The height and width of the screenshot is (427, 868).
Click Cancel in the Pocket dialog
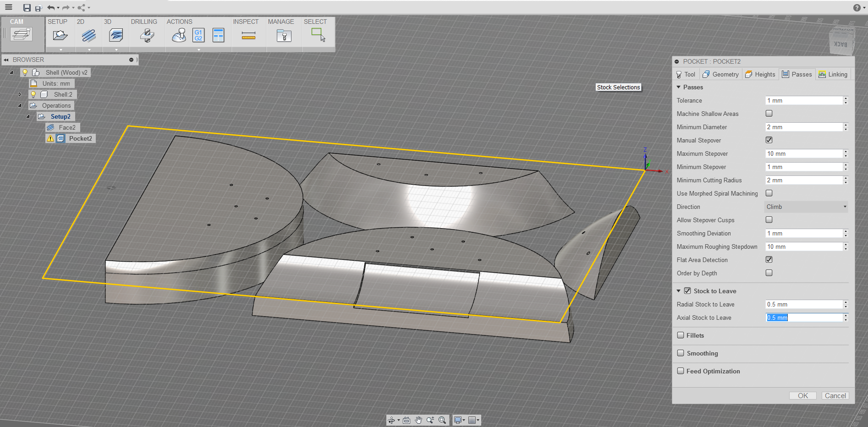point(835,395)
